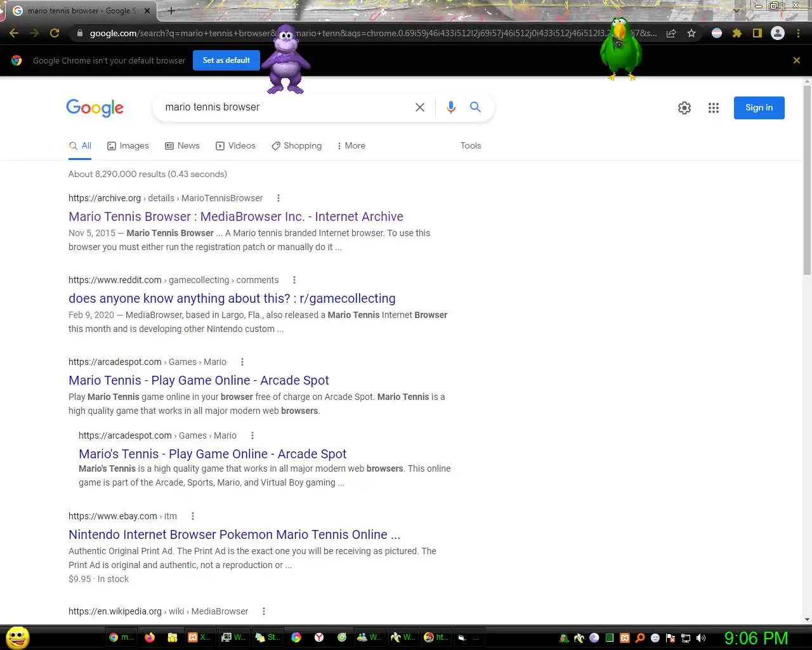This screenshot has width=812, height=650.
Task: Open Nintendo Internet Browser Pokemon eBay result
Action: point(235,534)
